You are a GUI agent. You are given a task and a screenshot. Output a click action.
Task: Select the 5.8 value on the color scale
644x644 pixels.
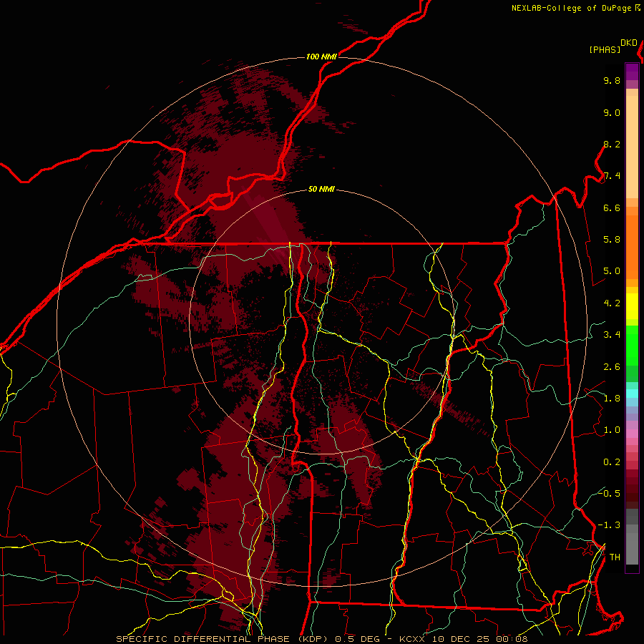pyautogui.click(x=612, y=240)
